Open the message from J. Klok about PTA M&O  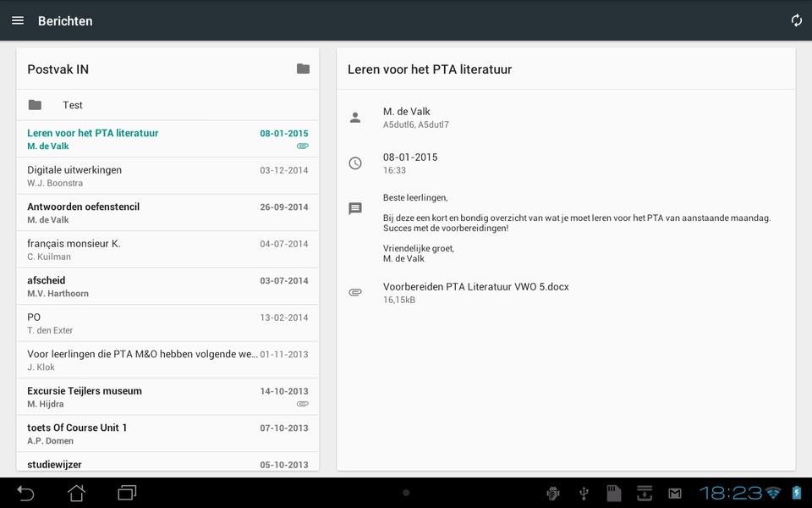pos(167,360)
